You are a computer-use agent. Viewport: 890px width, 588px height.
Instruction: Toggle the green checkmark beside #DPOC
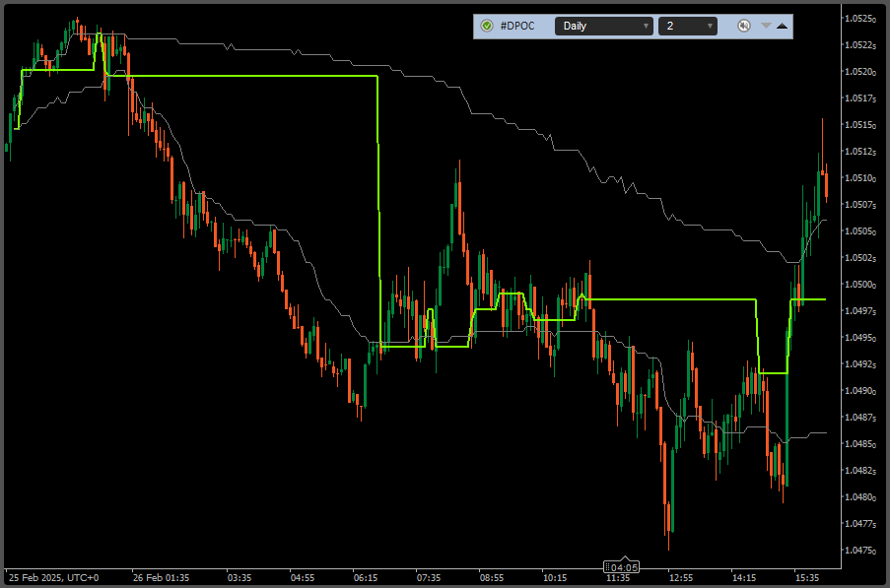point(487,26)
